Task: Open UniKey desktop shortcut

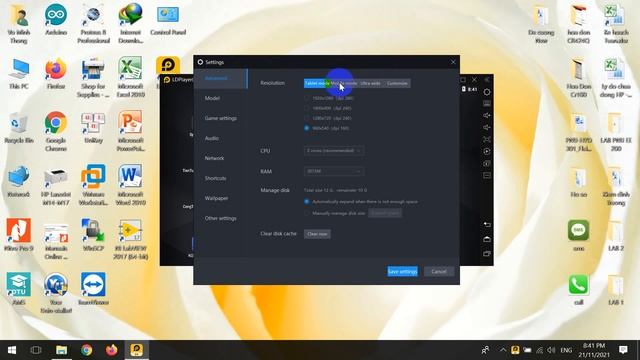Action: click(93, 127)
